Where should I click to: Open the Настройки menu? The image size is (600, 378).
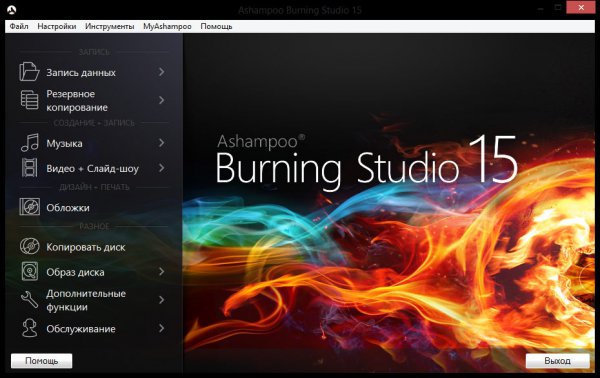tap(57, 26)
